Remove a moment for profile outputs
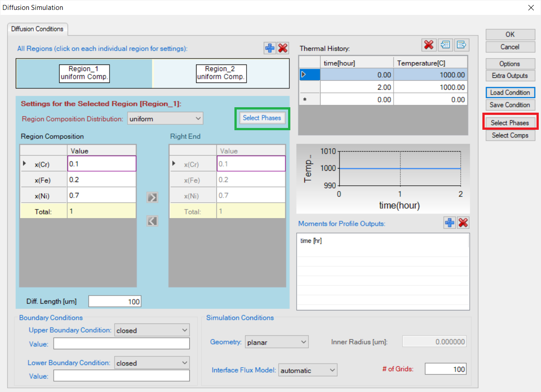The width and height of the screenshot is (541, 392). pos(463,223)
